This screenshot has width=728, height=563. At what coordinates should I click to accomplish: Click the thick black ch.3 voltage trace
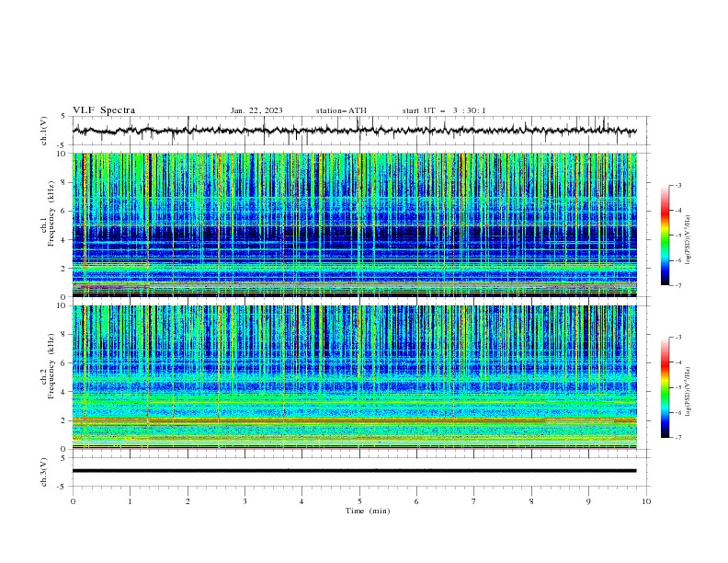coord(354,471)
